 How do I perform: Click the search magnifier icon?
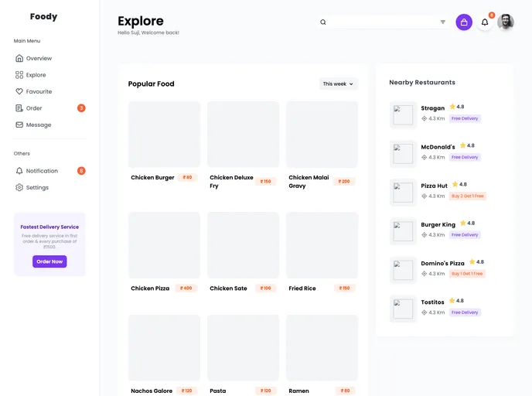[x=323, y=22]
